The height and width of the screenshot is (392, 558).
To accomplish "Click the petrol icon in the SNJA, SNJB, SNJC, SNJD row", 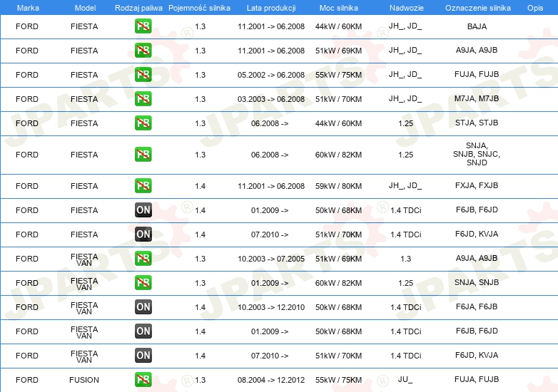I will coord(143,154).
